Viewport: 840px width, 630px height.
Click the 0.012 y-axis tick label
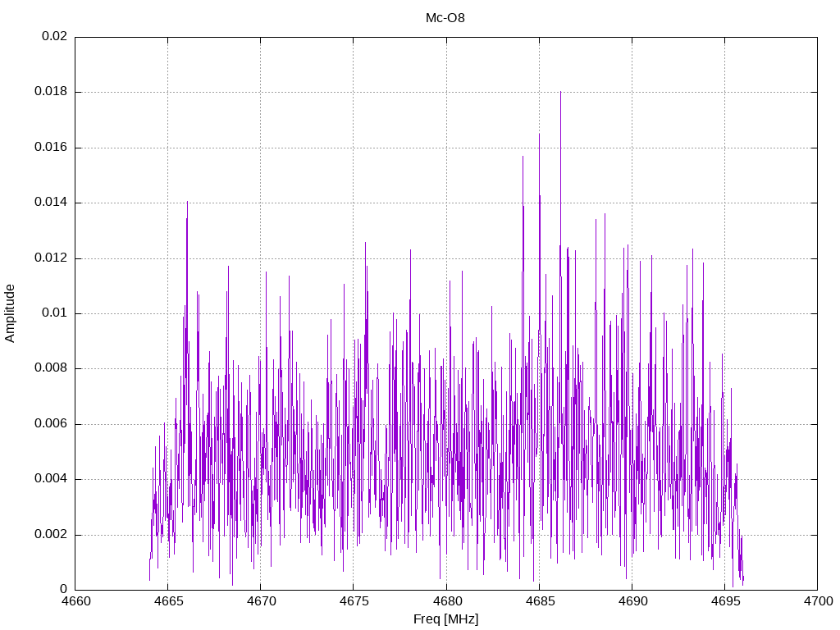51,258
